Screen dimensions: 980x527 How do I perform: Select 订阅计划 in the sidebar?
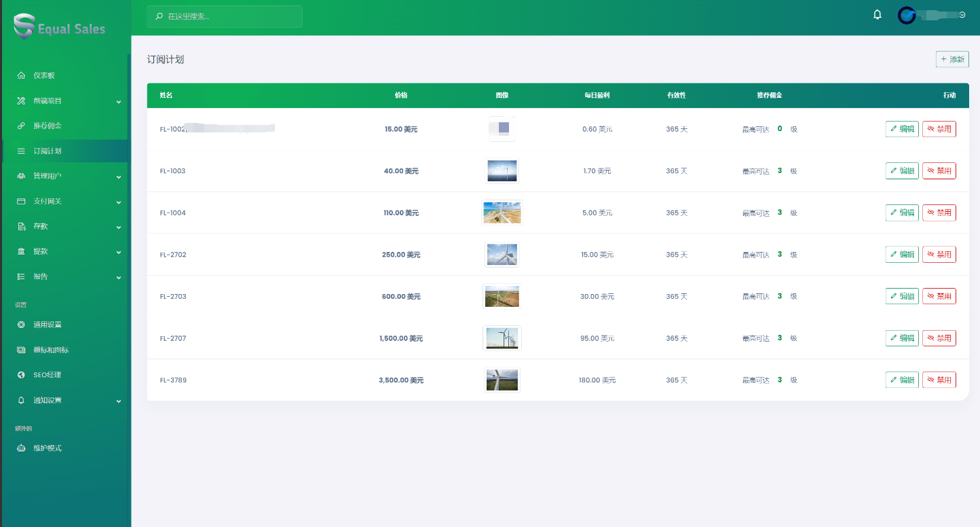point(65,151)
